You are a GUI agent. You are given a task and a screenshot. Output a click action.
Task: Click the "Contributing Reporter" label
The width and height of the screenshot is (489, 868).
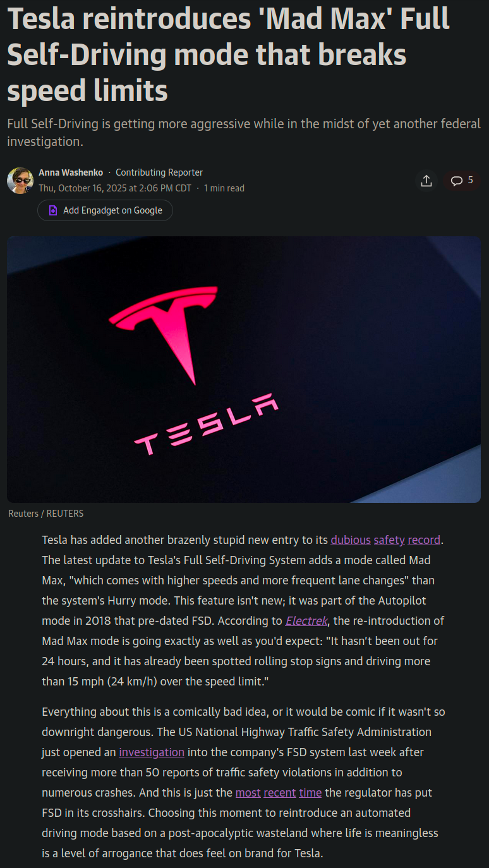(x=159, y=172)
